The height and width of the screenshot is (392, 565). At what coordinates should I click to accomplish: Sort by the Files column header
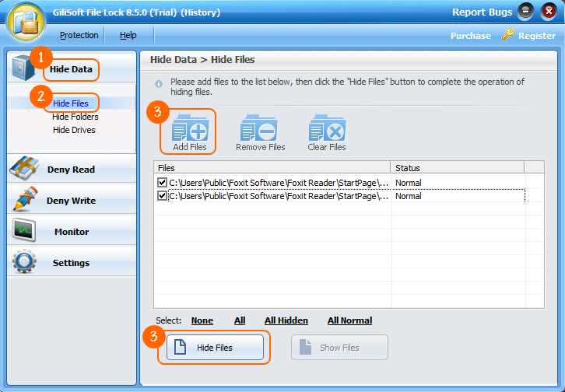272,168
